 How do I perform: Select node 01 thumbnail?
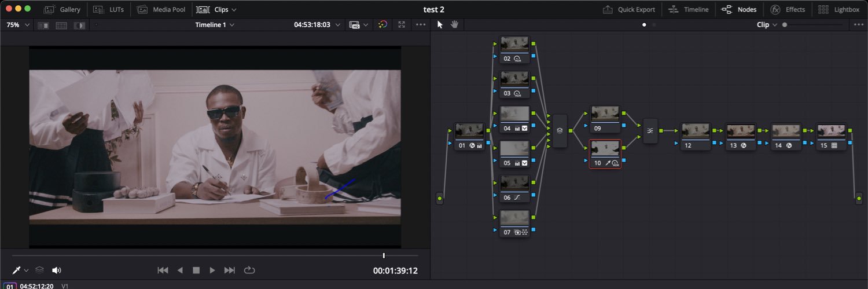[x=469, y=131]
